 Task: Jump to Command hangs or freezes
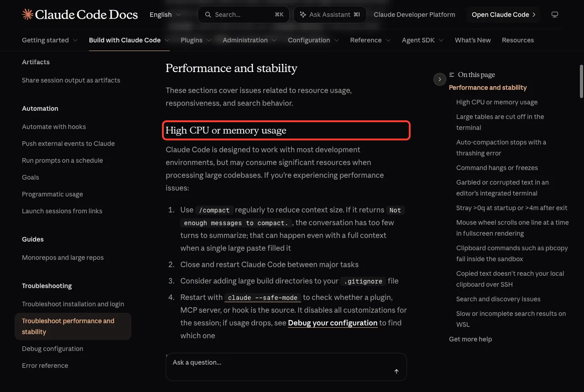(x=497, y=168)
